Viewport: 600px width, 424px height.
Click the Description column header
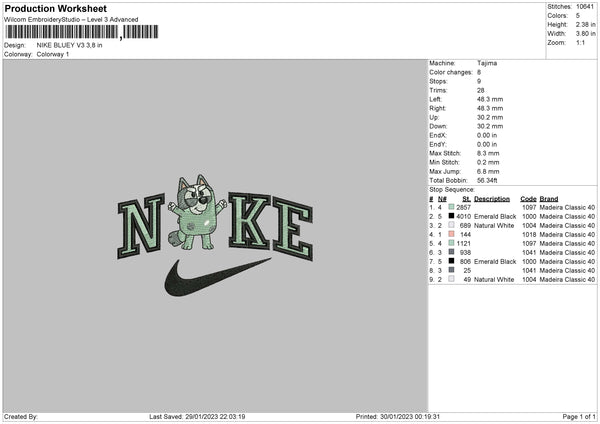pyautogui.click(x=492, y=199)
